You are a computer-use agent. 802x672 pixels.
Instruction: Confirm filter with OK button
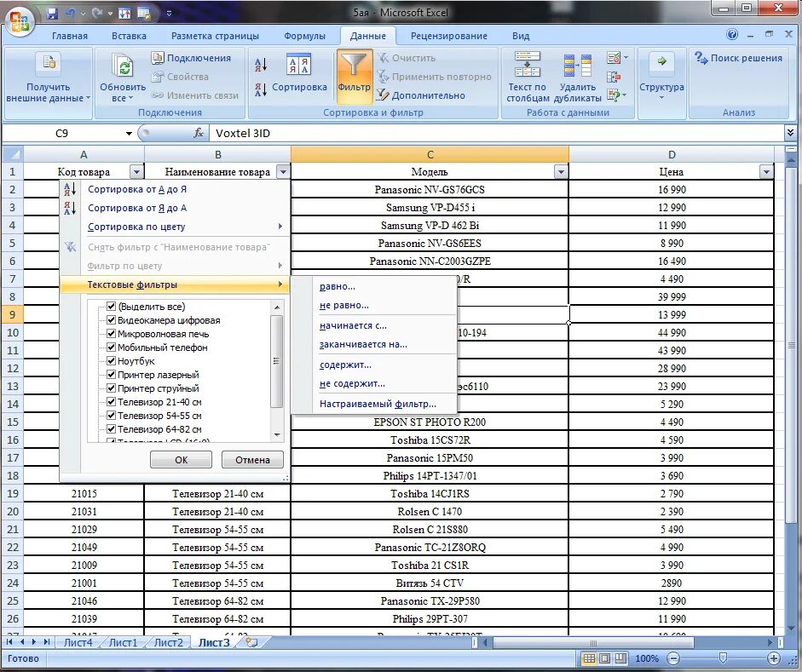coord(181,459)
